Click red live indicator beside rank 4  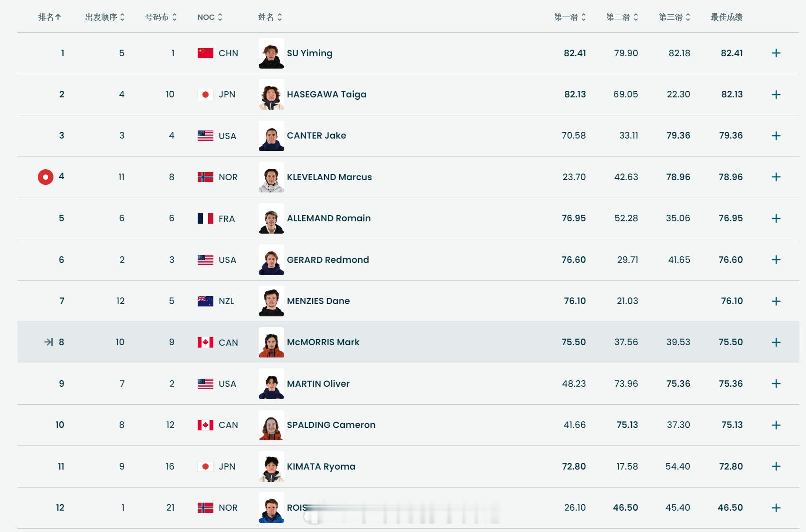pos(45,177)
